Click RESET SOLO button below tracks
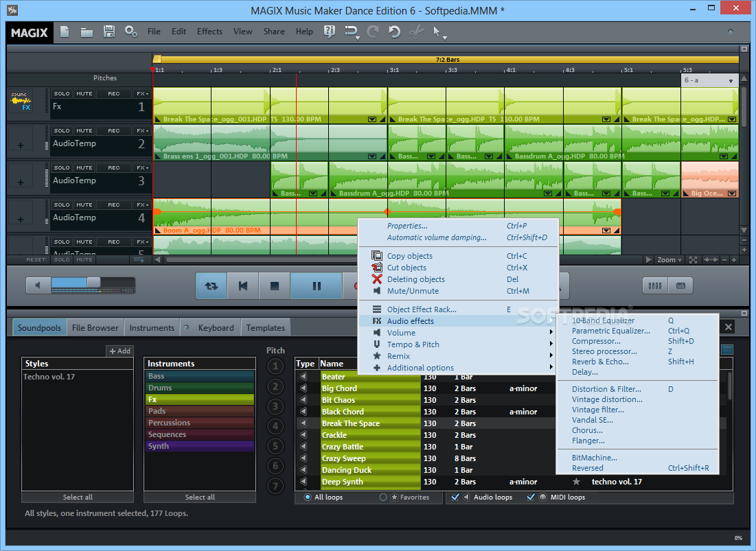 click(x=61, y=259)
